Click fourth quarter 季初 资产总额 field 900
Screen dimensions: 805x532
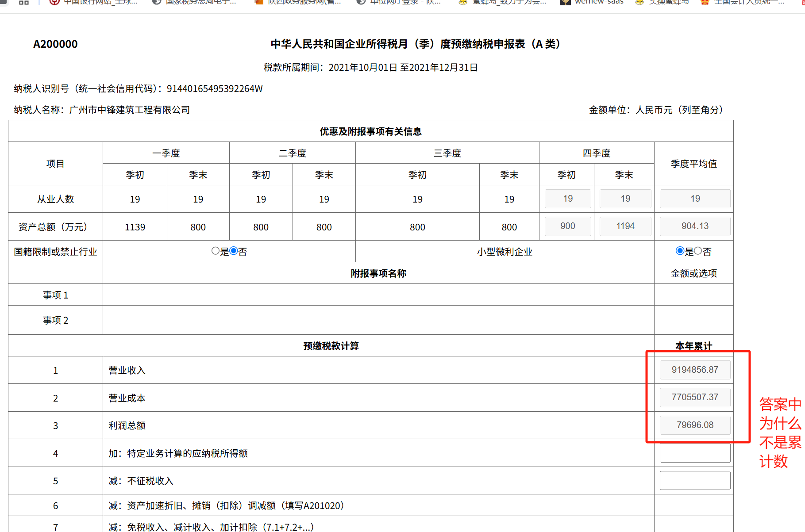coord(568,226)
